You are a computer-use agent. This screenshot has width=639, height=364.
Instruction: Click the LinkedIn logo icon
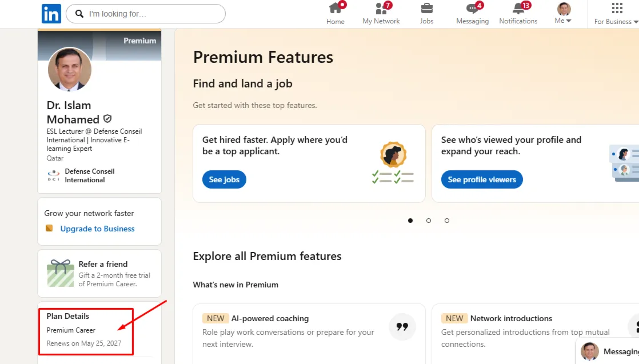click(x=51, y=14)
